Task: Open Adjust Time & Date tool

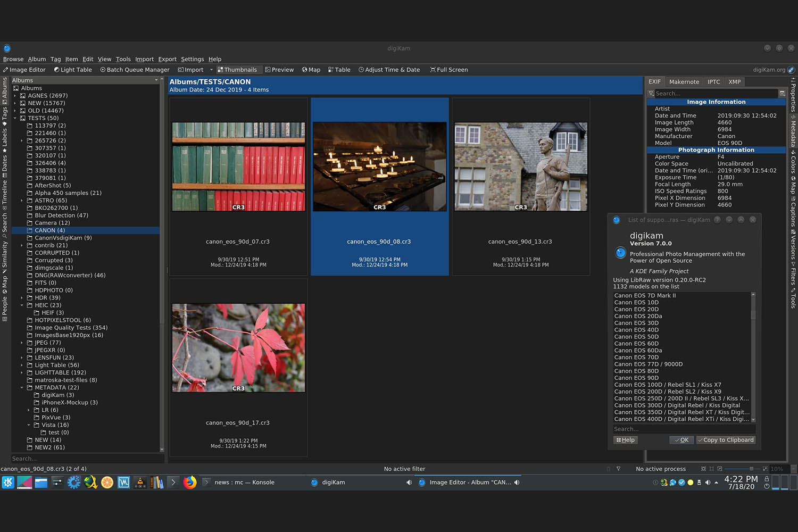Action: 389,70
